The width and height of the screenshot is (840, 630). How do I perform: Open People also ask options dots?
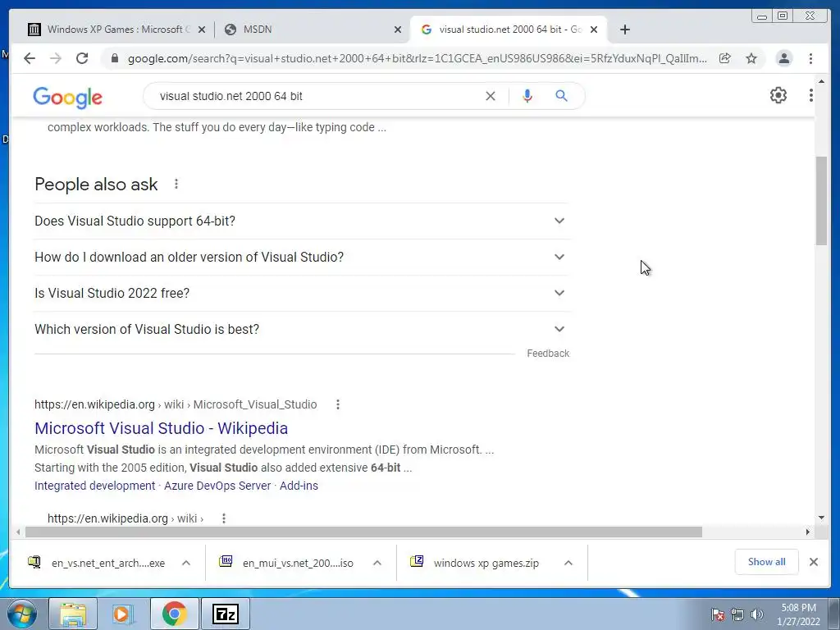click(x=176, y=185)
